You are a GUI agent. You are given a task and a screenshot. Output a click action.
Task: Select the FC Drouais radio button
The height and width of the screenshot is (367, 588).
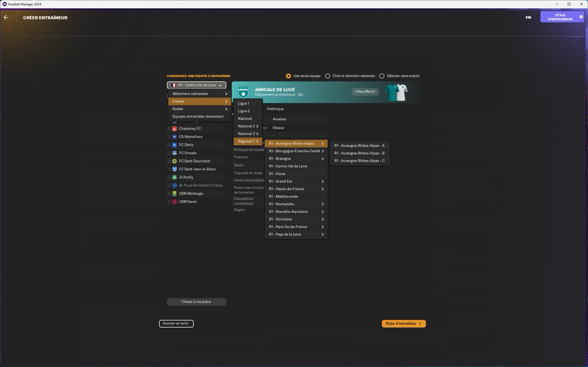pyautogui.click(x=169, y=153)
